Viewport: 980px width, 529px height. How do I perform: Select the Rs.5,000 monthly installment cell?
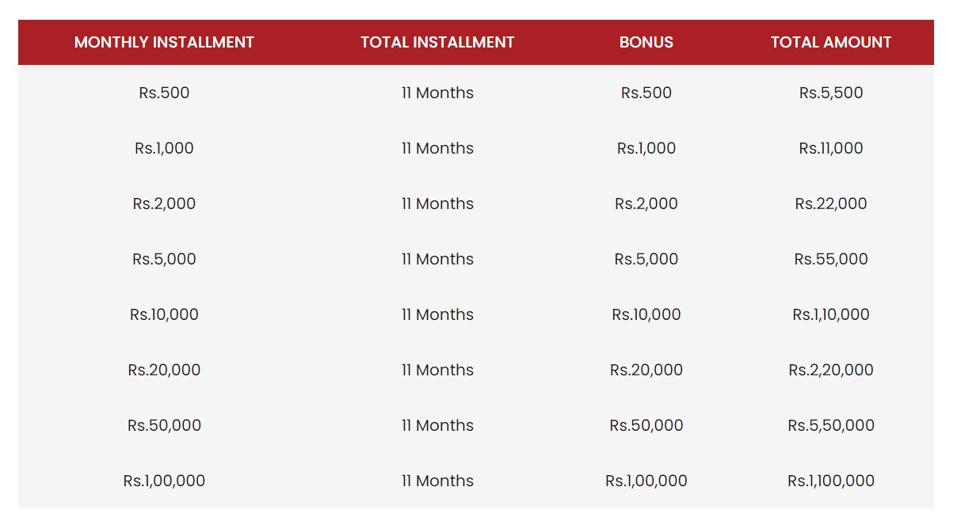[164, 259]
